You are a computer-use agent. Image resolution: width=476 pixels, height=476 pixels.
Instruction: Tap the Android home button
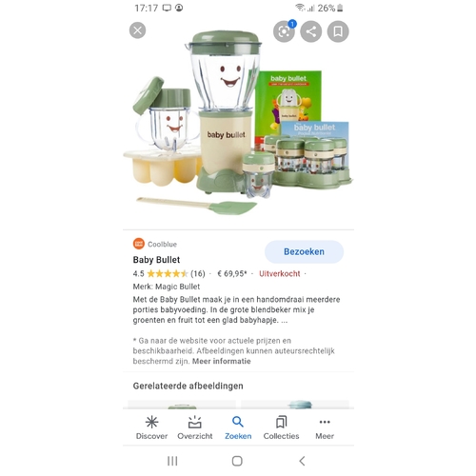pos(237,461)
